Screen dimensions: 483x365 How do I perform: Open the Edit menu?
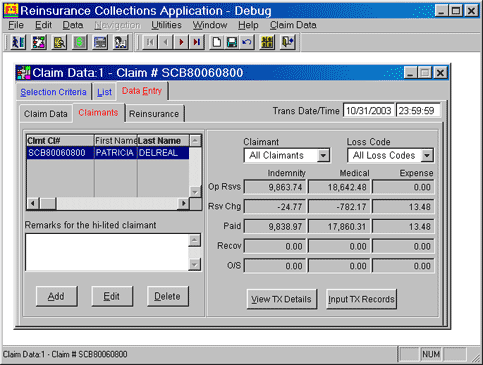coord(43,25)
